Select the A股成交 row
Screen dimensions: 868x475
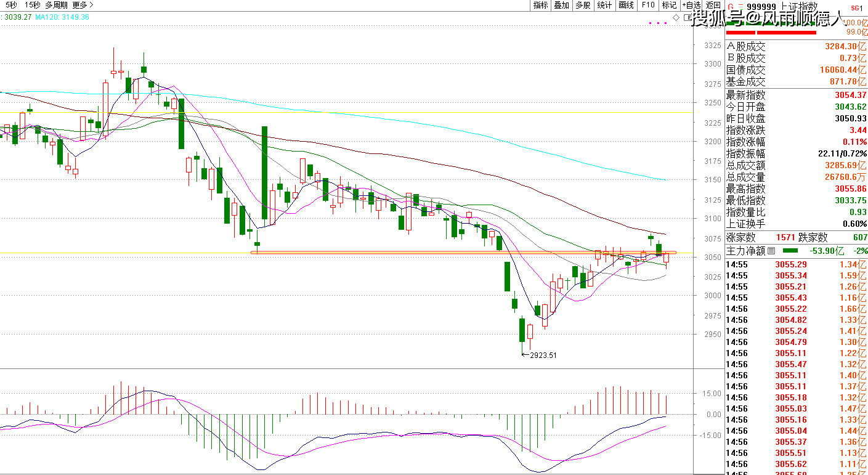tap(797, 46)
